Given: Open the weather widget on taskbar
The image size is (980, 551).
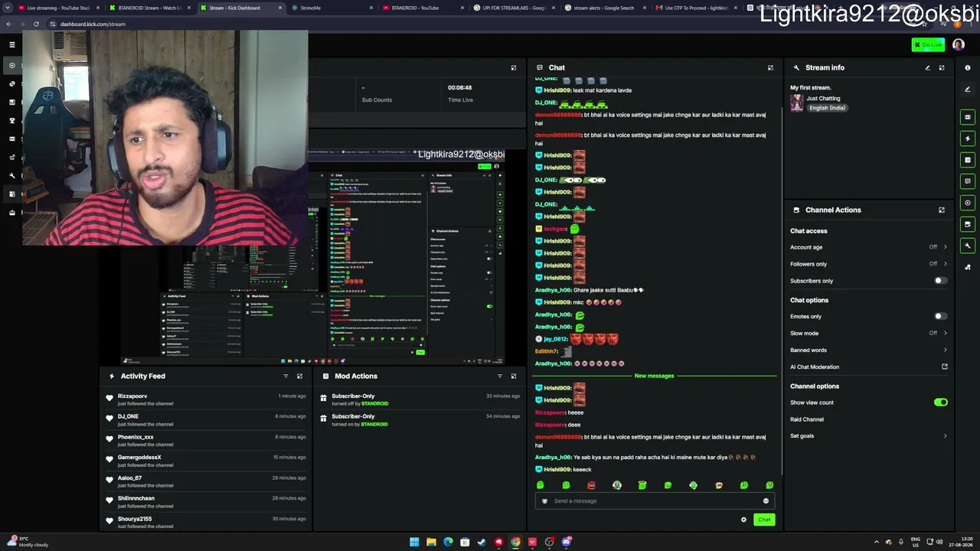Looking at the screenshot, I should (27, 542).
